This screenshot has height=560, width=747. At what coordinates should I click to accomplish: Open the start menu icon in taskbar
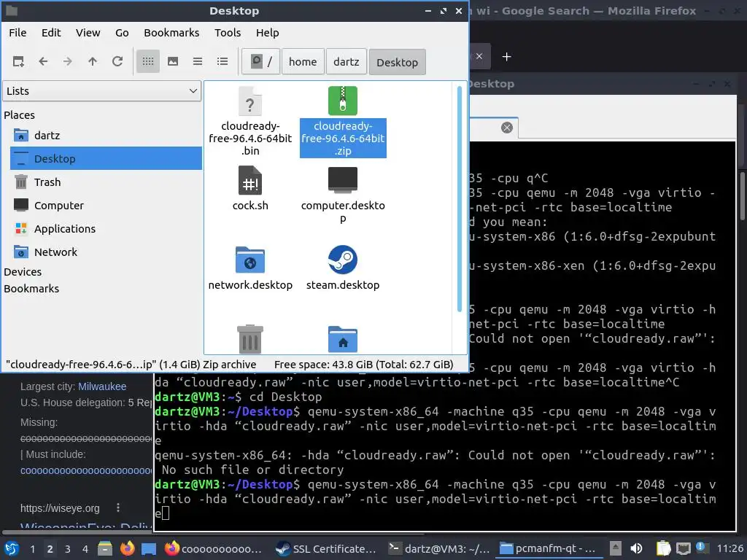[12, 549]
